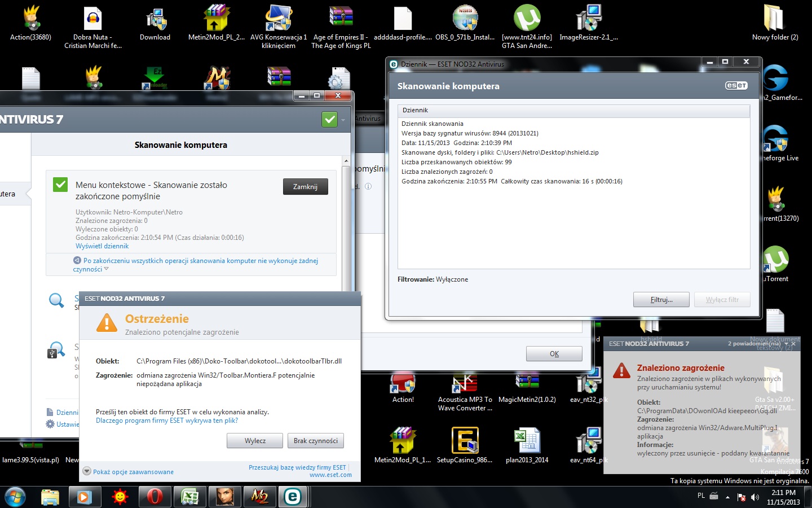Select the uTorrent desktop shortcut

(776, 264)
